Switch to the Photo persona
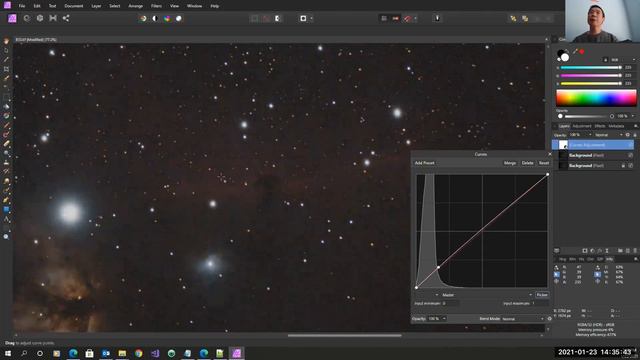 pos(12,18)
